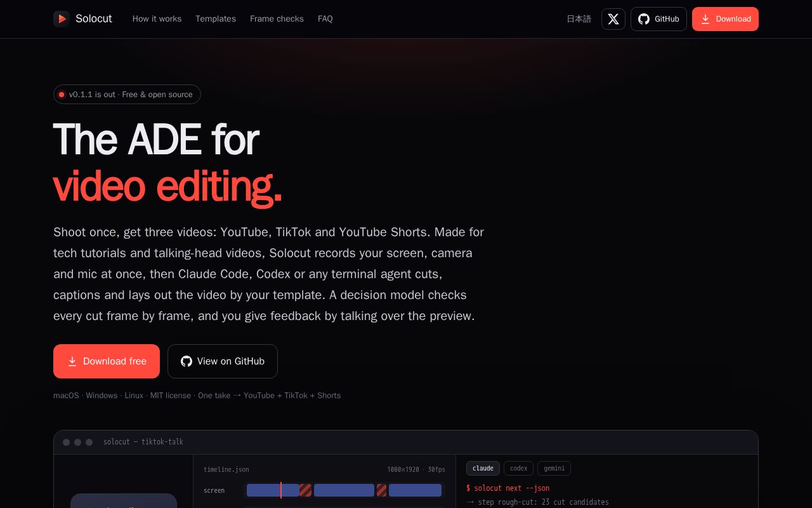Click the second striped cut segment on screen track
Viewport: 812px width, 508px height.
pos(381,490)
